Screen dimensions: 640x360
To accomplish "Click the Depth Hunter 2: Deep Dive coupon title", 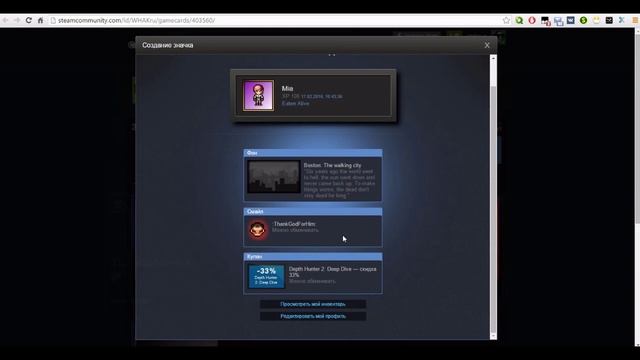I will [332, 272].
